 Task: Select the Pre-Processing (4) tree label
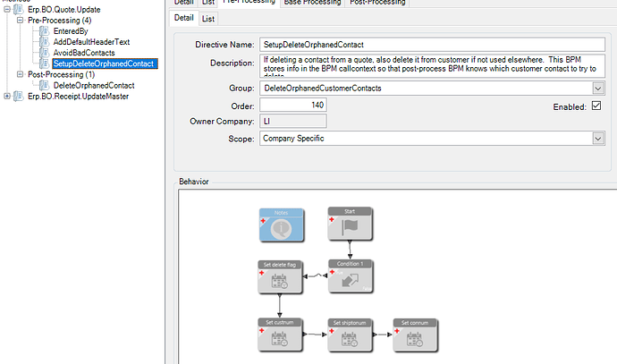59,20
